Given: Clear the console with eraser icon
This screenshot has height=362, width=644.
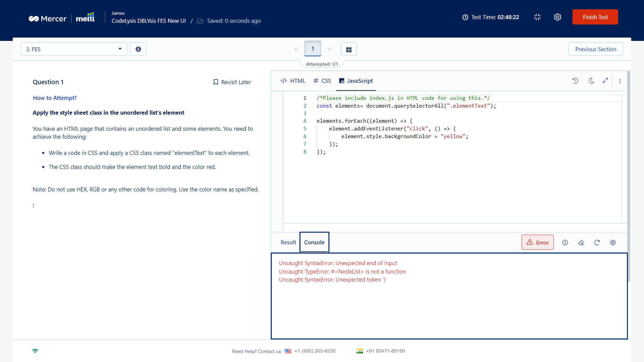Looking at the screenshot, I should click(x=581, y=243).
